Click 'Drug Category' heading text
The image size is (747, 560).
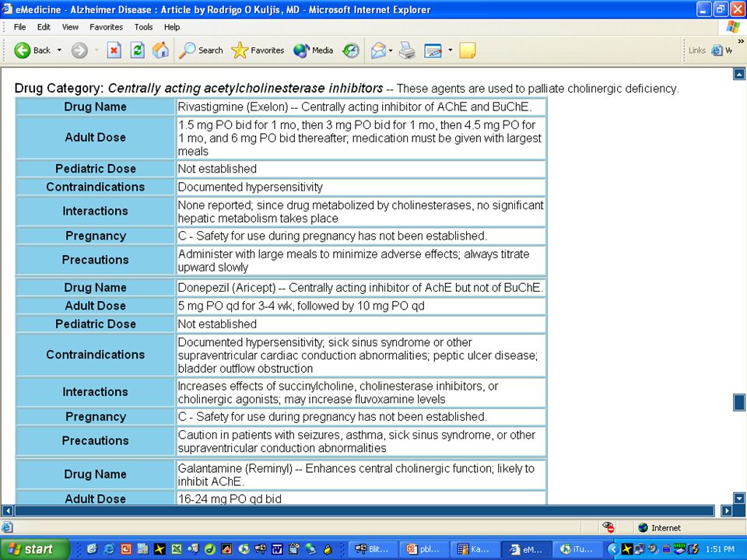point(59,89)
